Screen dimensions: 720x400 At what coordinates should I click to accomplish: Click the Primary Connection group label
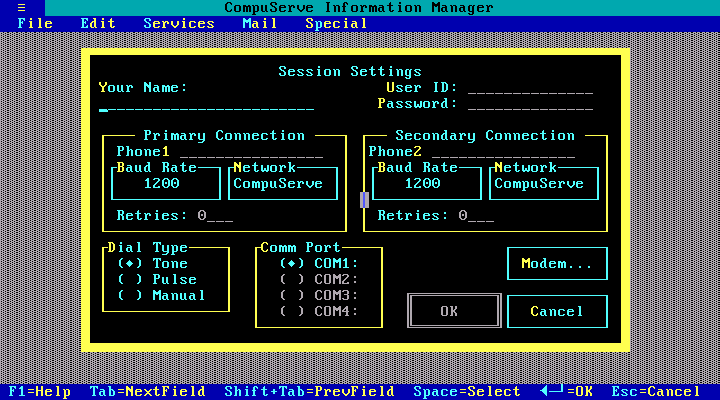[x=224, y=135]
